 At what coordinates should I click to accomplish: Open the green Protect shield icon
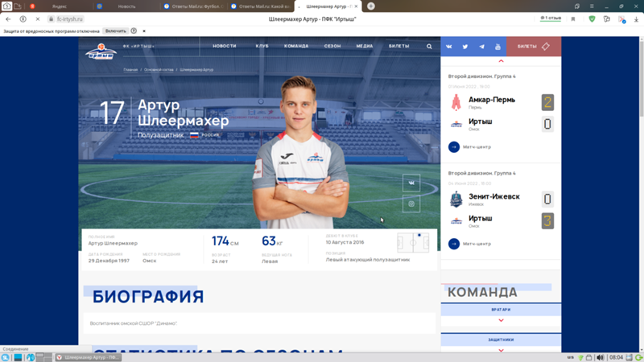click(592, 19)
